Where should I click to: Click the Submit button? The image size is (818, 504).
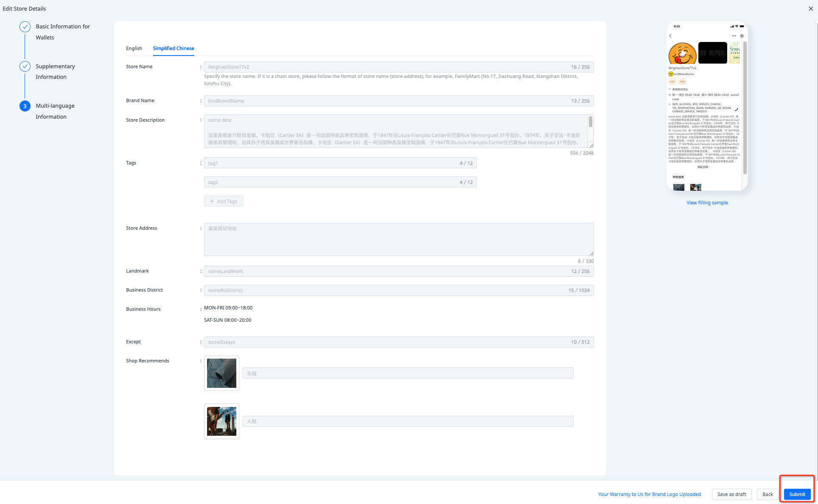point(797,494)
